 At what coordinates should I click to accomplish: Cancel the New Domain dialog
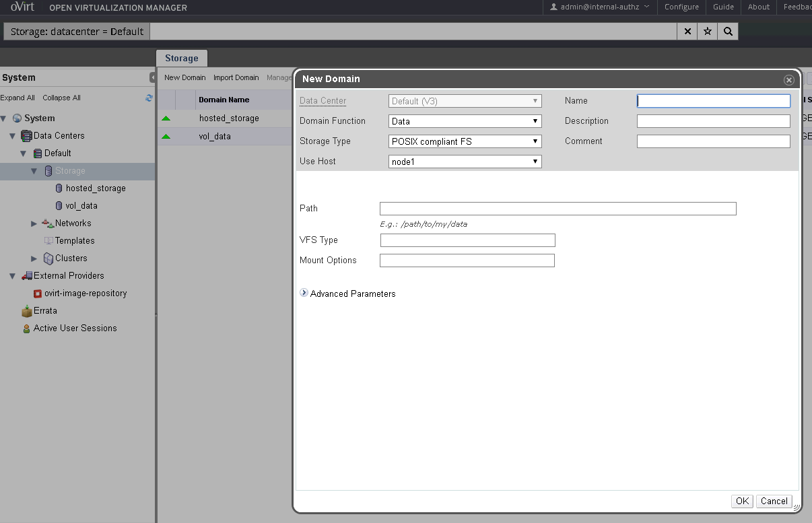click(x=774, y=501)
